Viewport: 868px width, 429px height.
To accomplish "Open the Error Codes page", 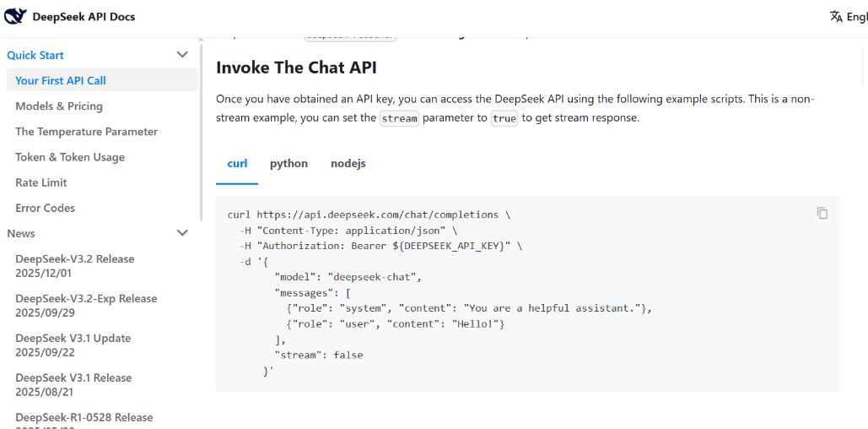I will coord(46,208).
